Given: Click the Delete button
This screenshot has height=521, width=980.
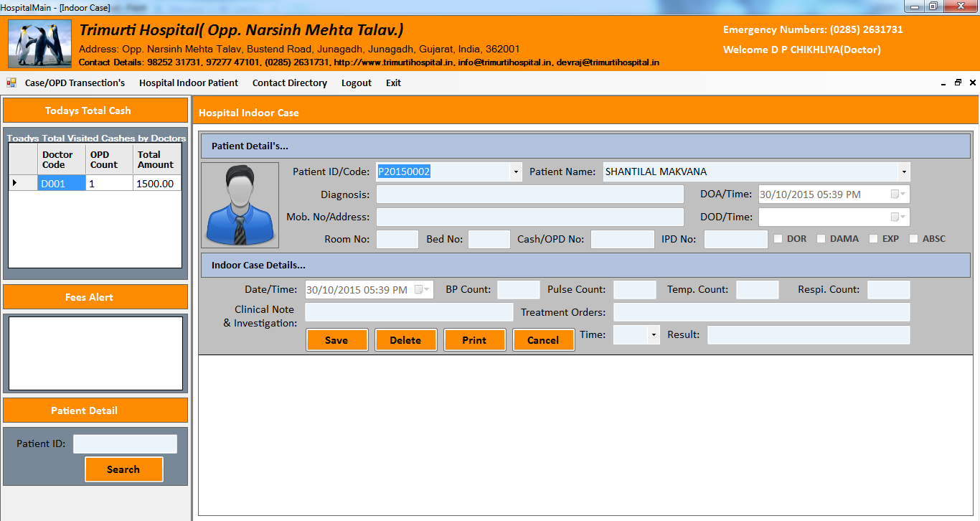Looking at the screenshot, I should [x=405, y=340].
